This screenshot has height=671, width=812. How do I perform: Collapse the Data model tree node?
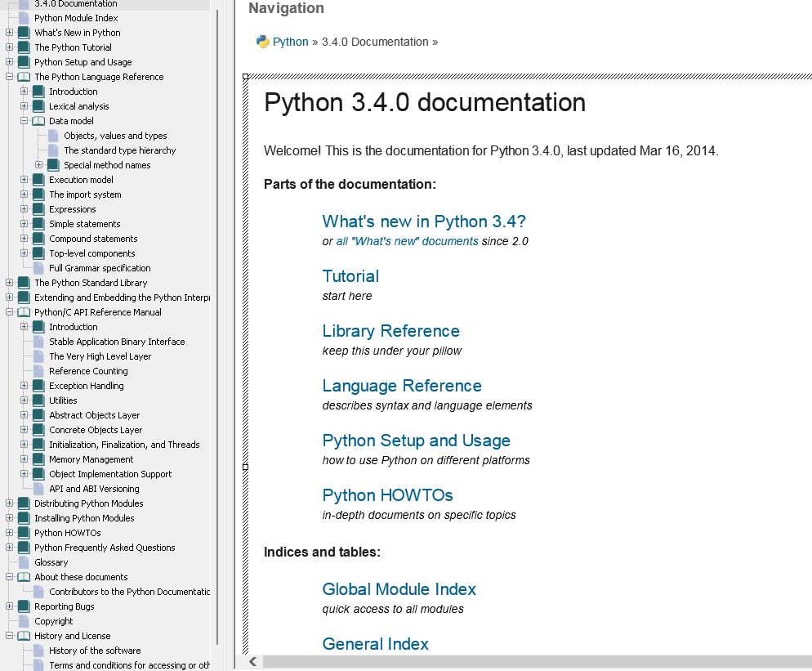coord(24,121)
